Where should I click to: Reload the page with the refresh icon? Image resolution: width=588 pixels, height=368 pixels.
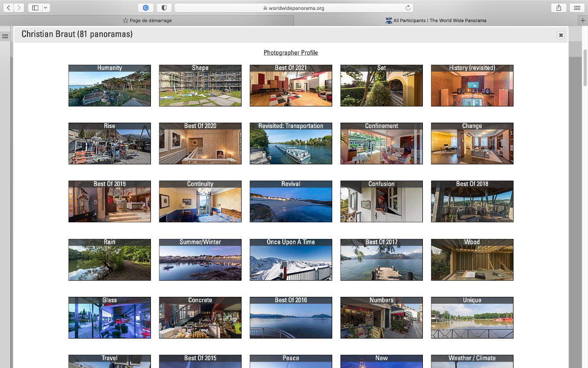(x=408, y=8)
